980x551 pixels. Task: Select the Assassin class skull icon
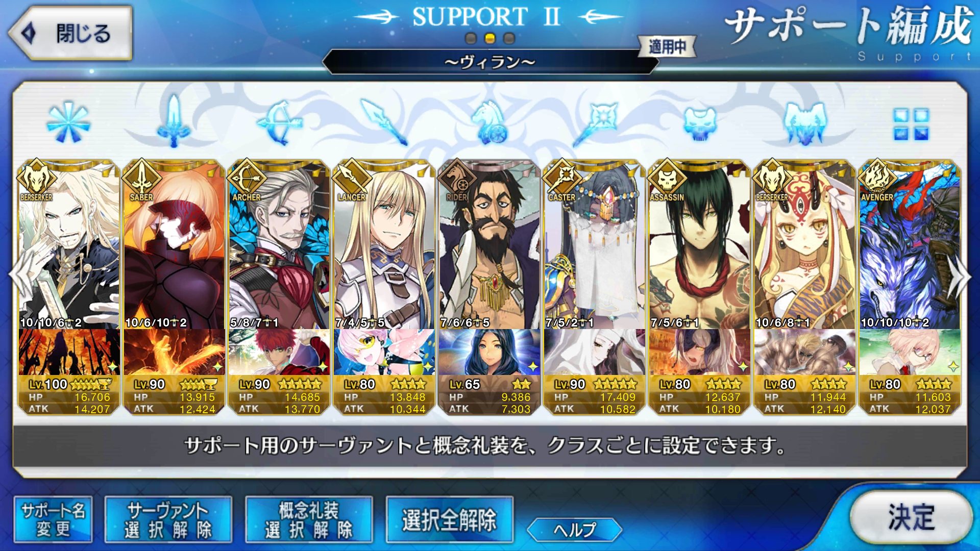[x=700, y=123]
